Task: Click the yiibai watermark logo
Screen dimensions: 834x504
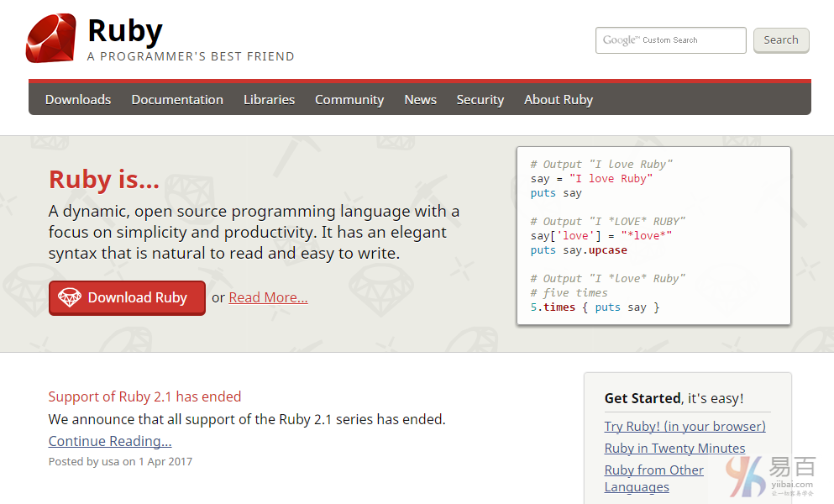Action: [x=769, y=475]
